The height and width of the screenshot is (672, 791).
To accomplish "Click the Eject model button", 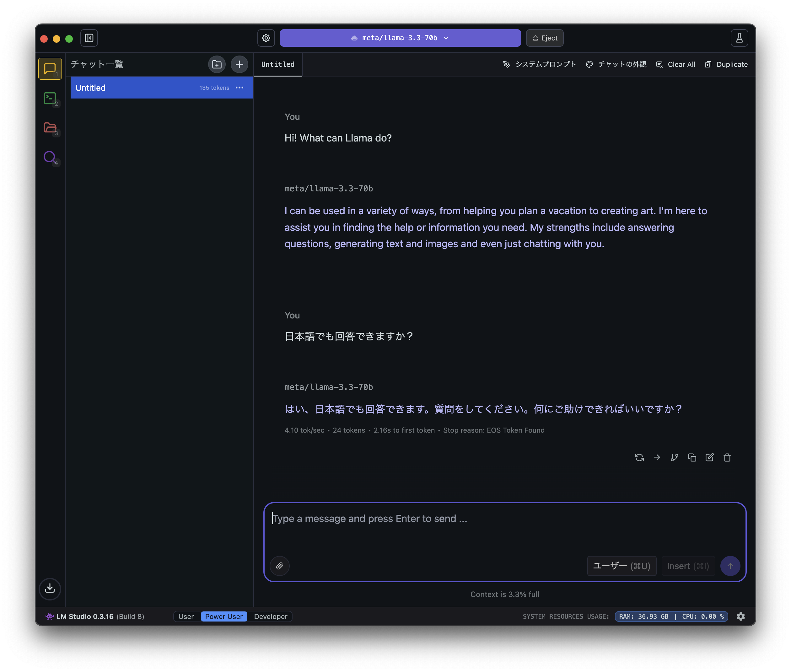I will coord(545,38).
